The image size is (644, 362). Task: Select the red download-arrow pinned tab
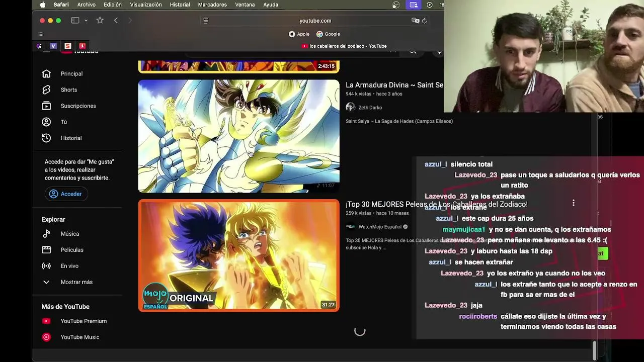83,46
